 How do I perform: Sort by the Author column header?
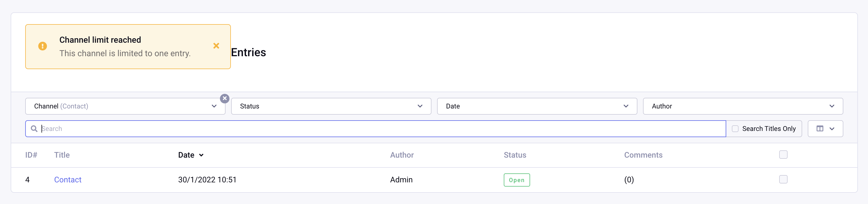pos(402,155)
